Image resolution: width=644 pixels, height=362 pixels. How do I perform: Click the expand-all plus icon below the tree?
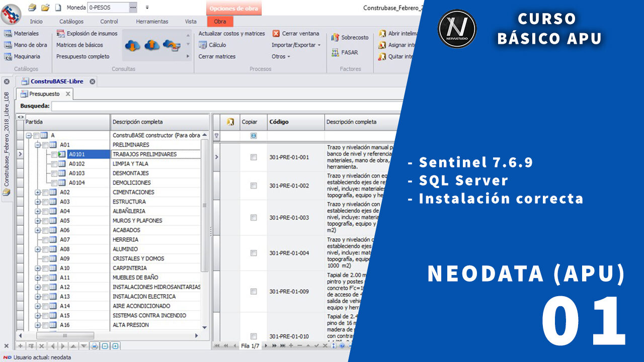(115, 346)
